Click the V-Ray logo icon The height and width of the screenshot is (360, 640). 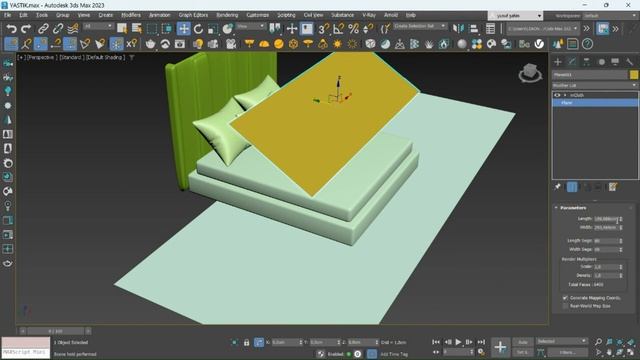[x=539, y=44]
